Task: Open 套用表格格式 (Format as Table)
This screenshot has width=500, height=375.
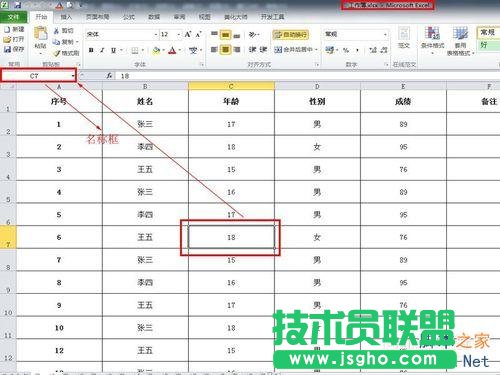Action: click(460, 41)
